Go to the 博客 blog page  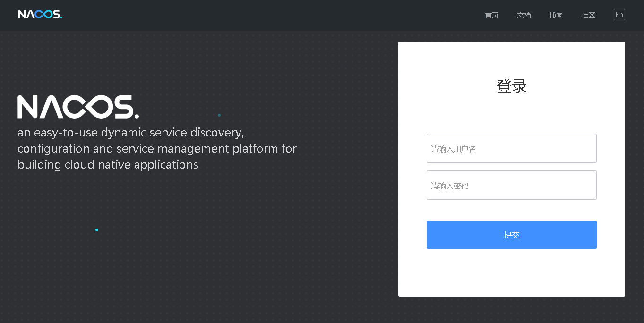[556, 15]
